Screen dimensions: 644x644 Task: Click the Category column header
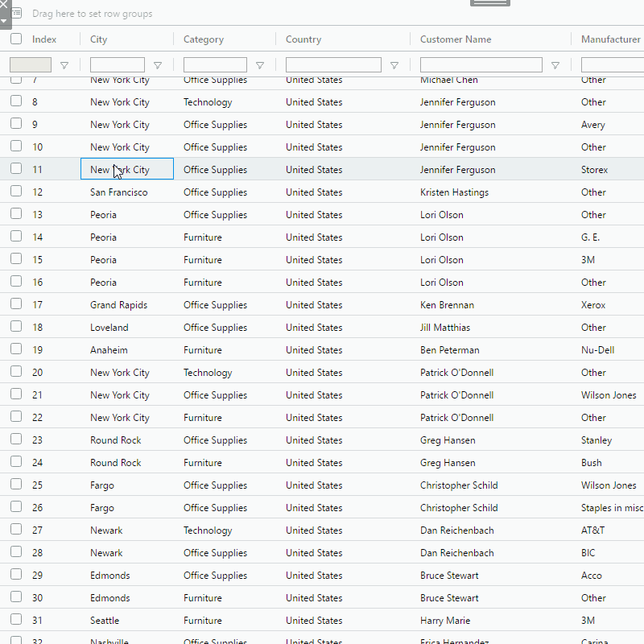tap(204, 39)
